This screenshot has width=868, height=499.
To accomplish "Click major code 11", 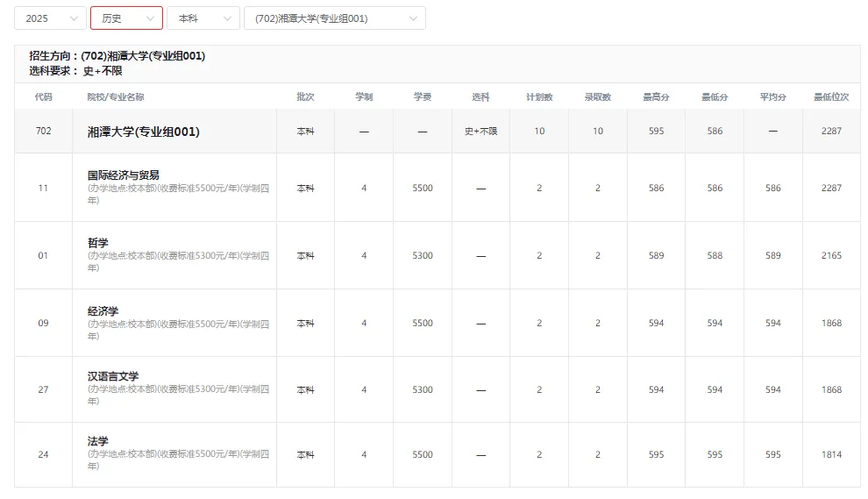I will pos(43,189).
